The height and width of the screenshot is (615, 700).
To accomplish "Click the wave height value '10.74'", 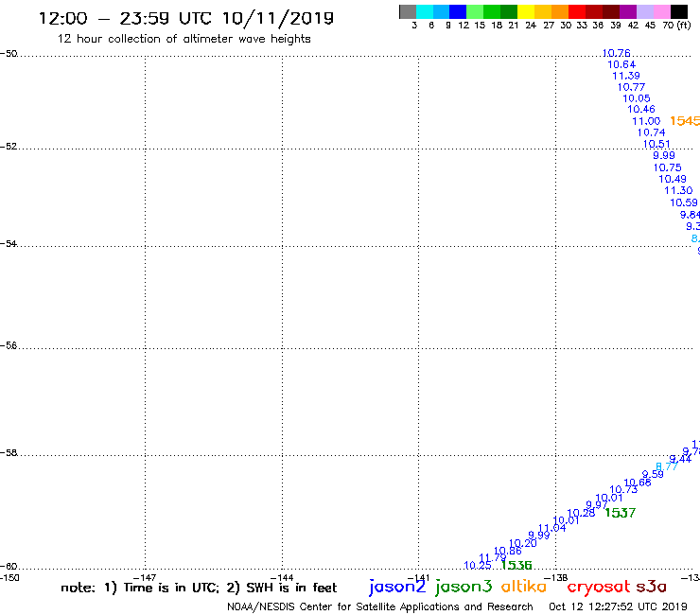I will tap(652, 132).
